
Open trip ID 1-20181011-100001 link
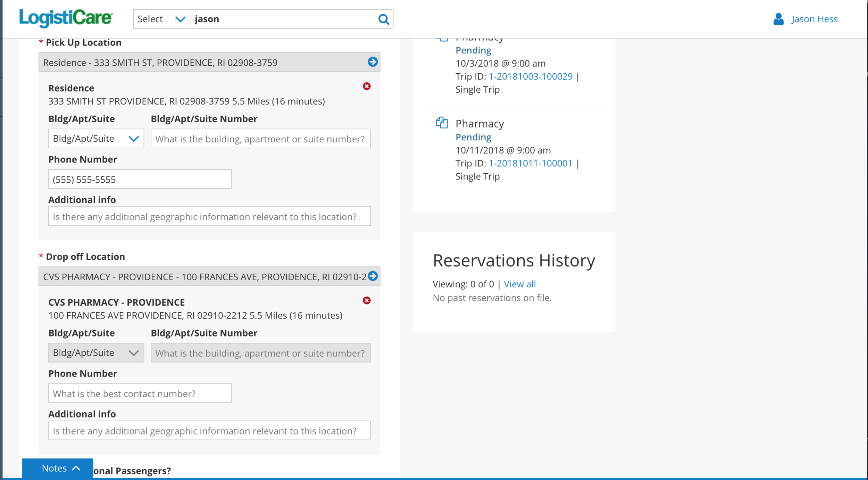[x=531, y=163]
